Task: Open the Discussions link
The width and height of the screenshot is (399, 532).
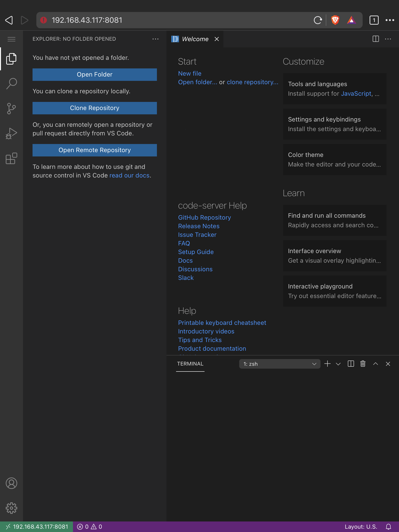Action: pos(195,269)
